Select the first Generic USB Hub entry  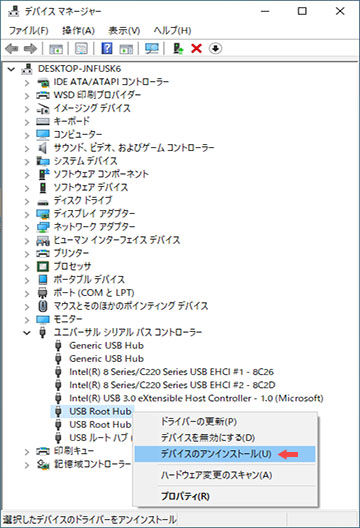[x=106, y=345]
